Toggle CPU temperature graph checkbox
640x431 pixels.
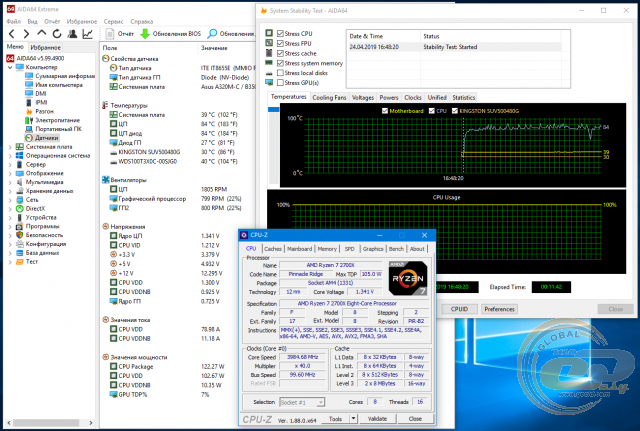pyautogui.click(x=432, y=111)
